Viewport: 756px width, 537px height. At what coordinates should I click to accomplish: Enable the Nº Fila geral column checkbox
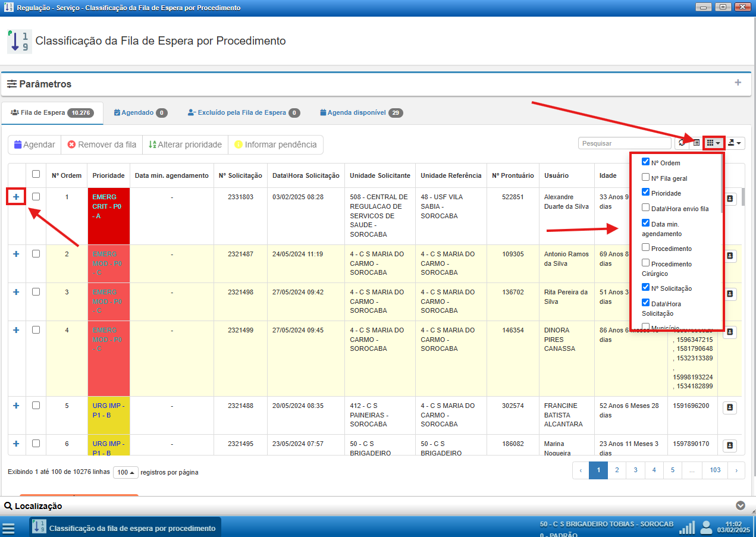pos(645,177)
